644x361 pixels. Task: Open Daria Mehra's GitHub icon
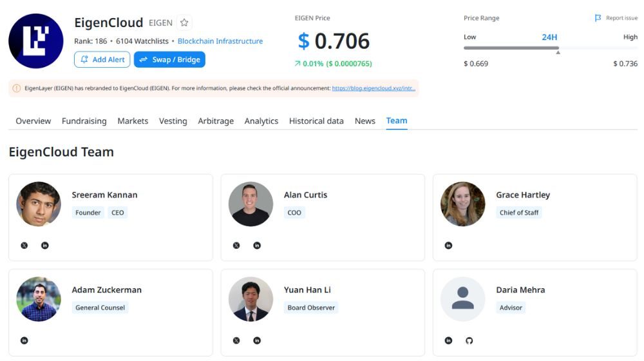click(x=469, y=340)
